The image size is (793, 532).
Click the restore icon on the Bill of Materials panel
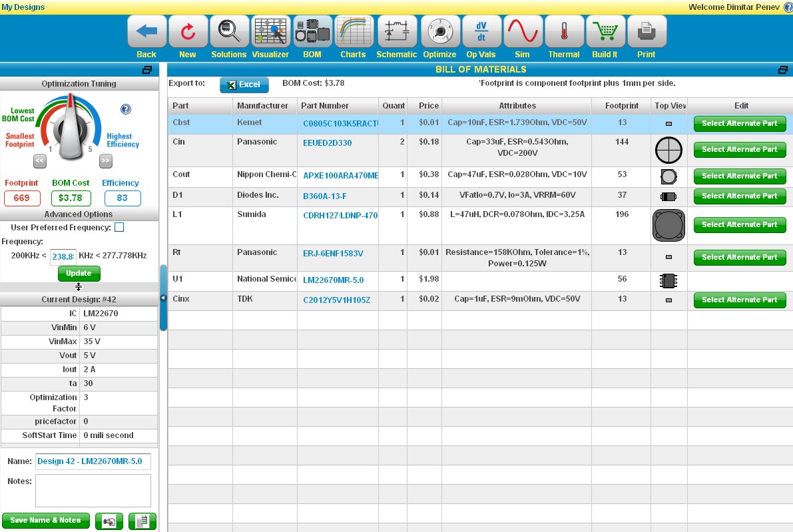[x=783, y=70]
